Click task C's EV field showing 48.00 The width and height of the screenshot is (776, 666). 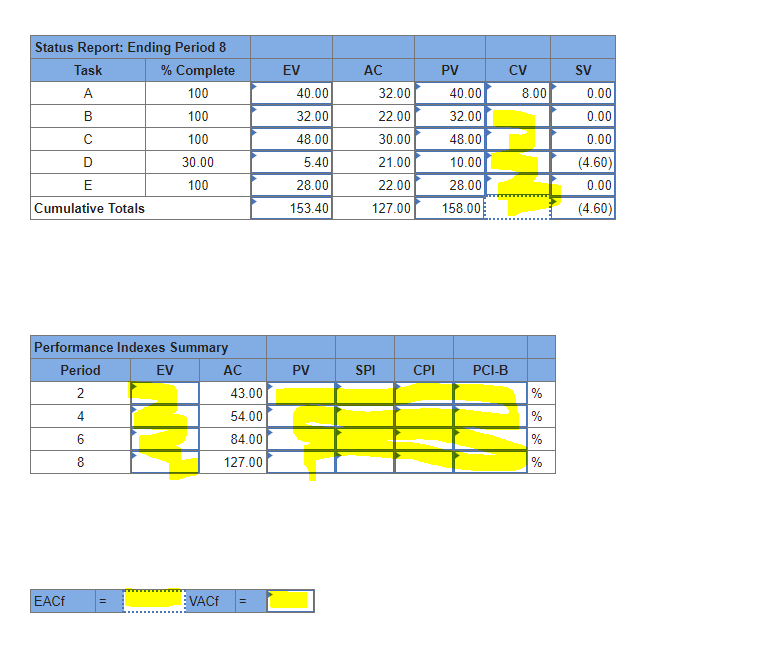click(291, 139)
